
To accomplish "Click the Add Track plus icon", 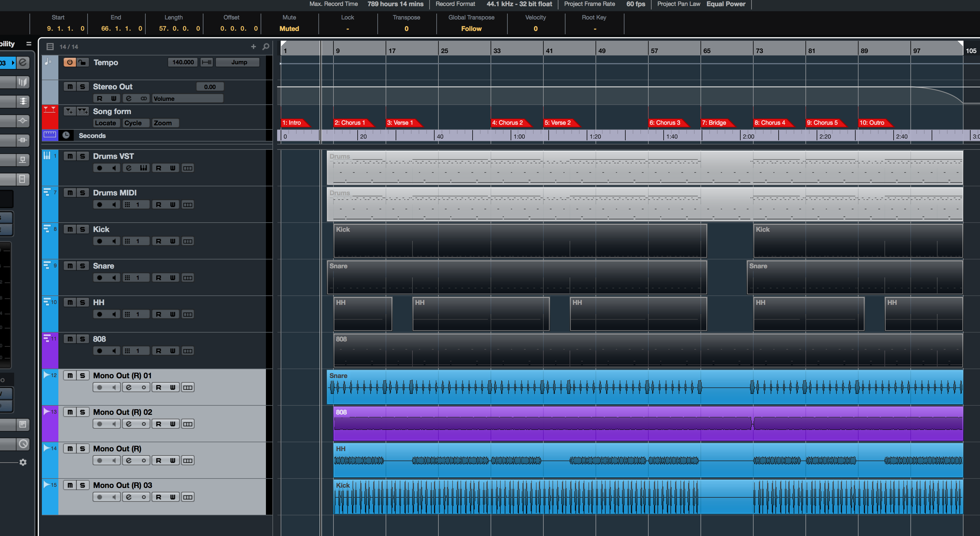I will tap(253, 46).
